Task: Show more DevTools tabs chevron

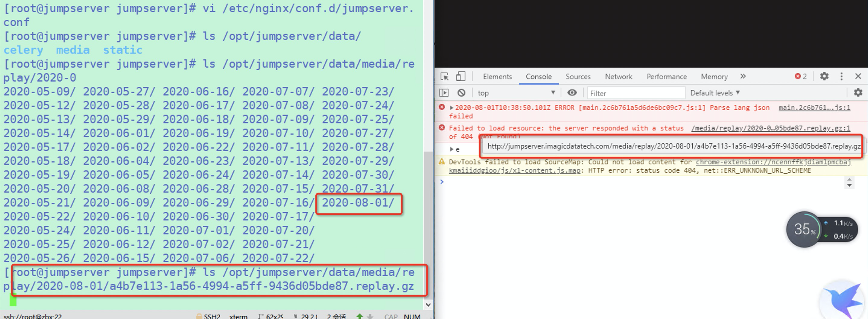Action: pyautogui.click(x=743, y=76)
